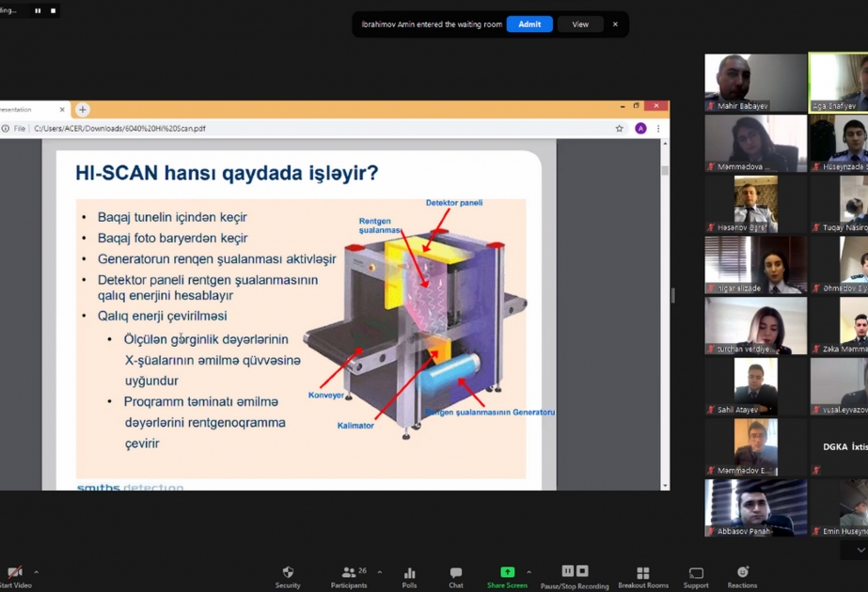Click the slide title HI-SCAN hansı qaydada işləyir?
868x592 pixels.
click(x=227, y=173)
